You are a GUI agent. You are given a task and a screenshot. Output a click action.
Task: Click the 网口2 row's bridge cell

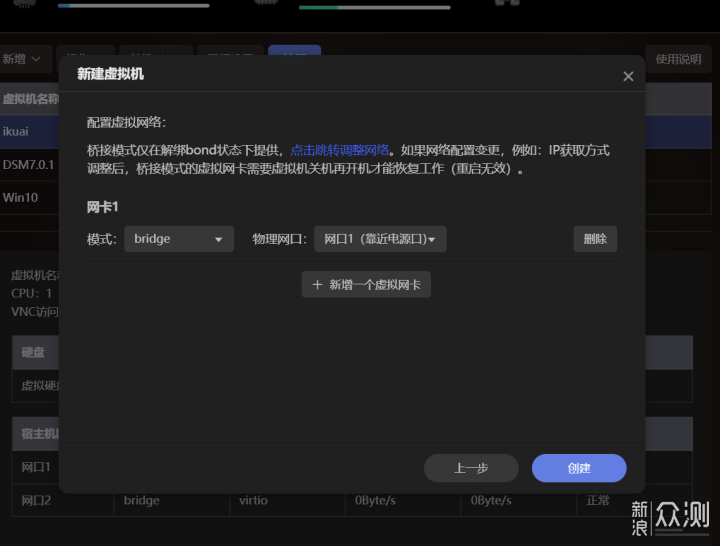[x=141, y=500]
